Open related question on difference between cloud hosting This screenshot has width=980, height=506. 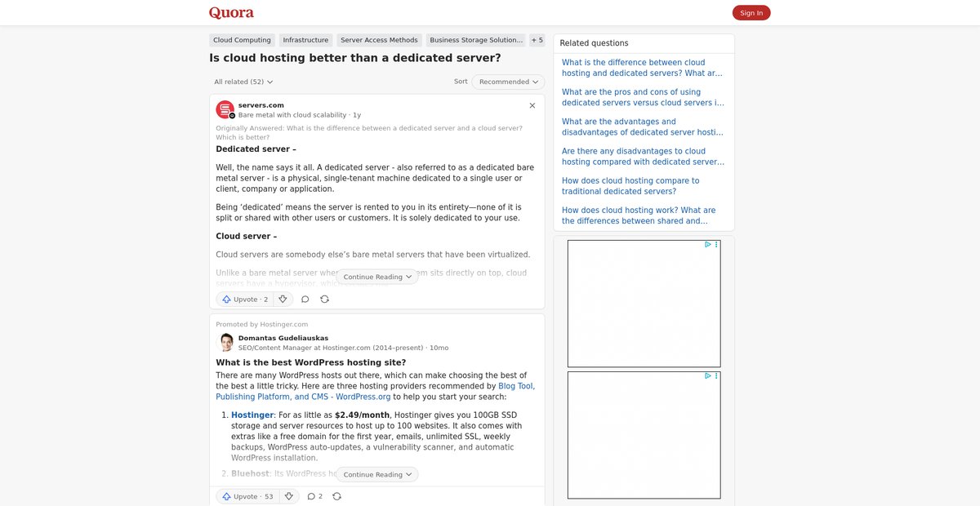[643, 68]
